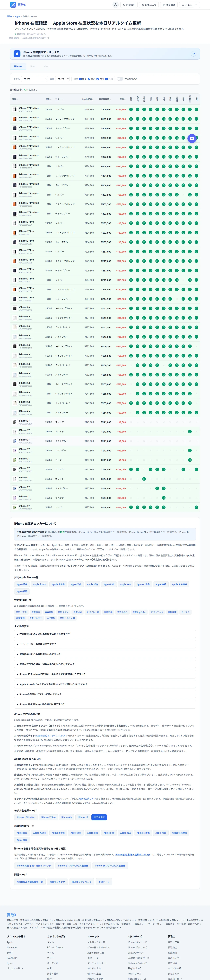
Task: Expand FAQ about iPhone 17 Pro Max 在庫が入りやすい店舗
Action: [x=105, y=674]
